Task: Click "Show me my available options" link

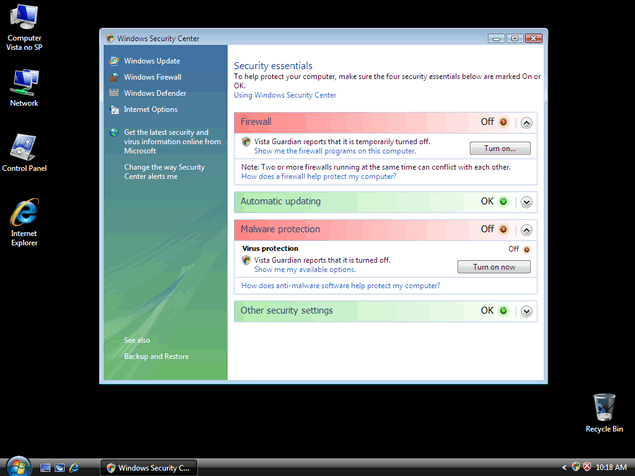Action: tap(305, 270)
